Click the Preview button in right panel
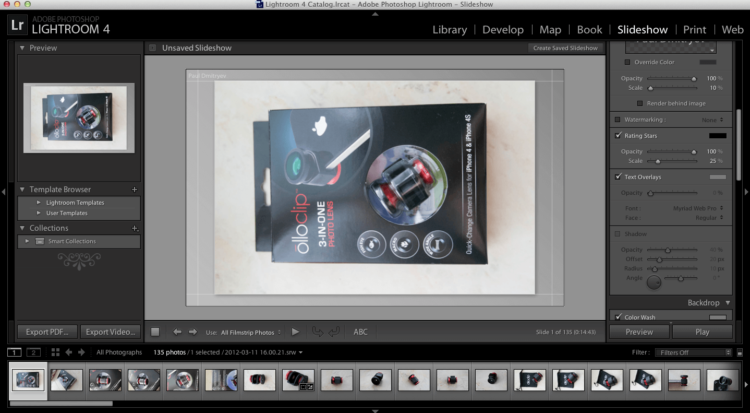Viewport: 750px width, 413px height. pos(639,332)
